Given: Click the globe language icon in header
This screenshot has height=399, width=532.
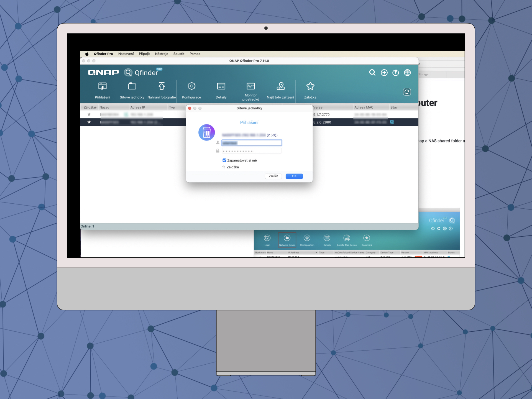Looking at the screenshot, I should 407,73.
